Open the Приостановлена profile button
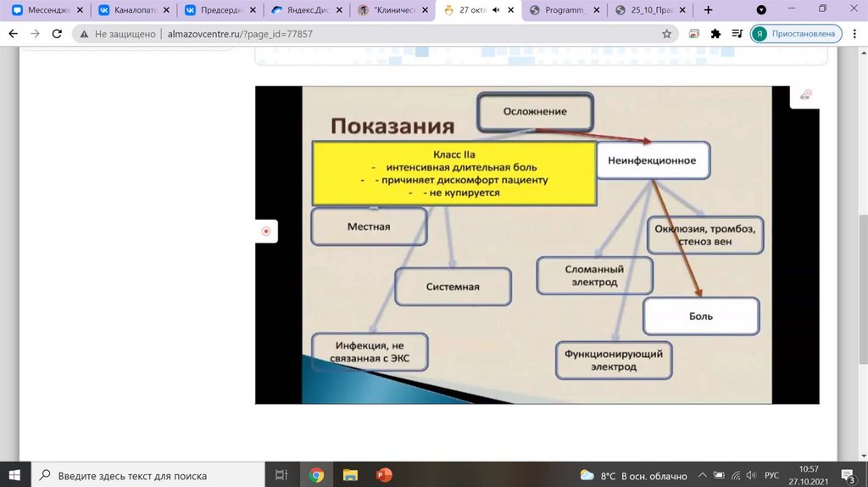This screenshot has width=868, height=487. [796, 34]
